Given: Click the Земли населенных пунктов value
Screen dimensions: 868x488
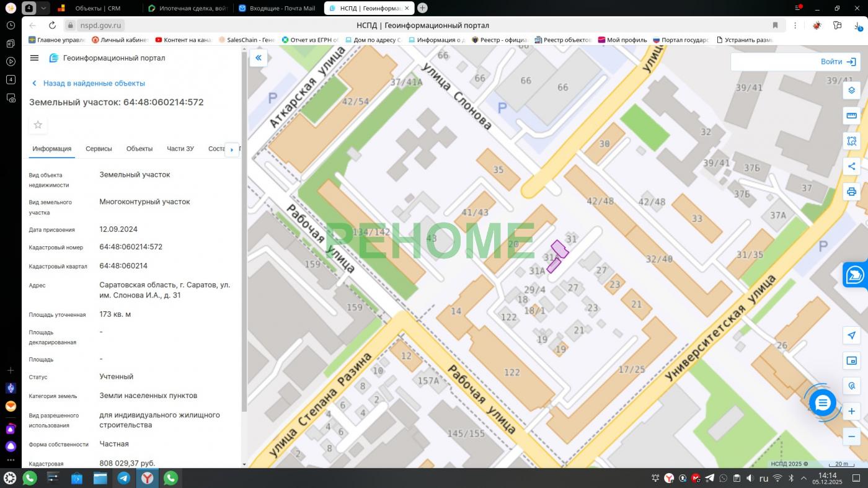Looking at the screenshot, I should click(x=149, y=396).
